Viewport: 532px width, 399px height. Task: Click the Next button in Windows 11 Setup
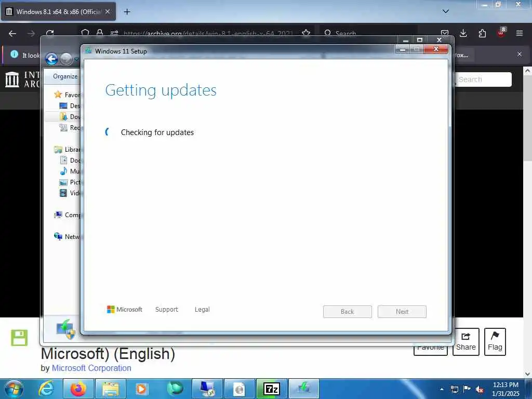402,312
